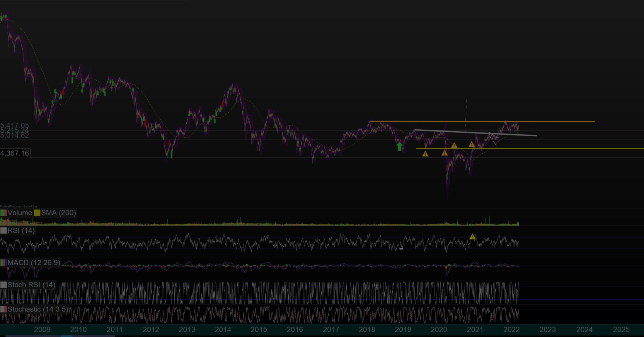Viewport: 644px width, 337px height.
Task: Click the 2016 year label
Action: pyautogui.click(x=295, y=330)
